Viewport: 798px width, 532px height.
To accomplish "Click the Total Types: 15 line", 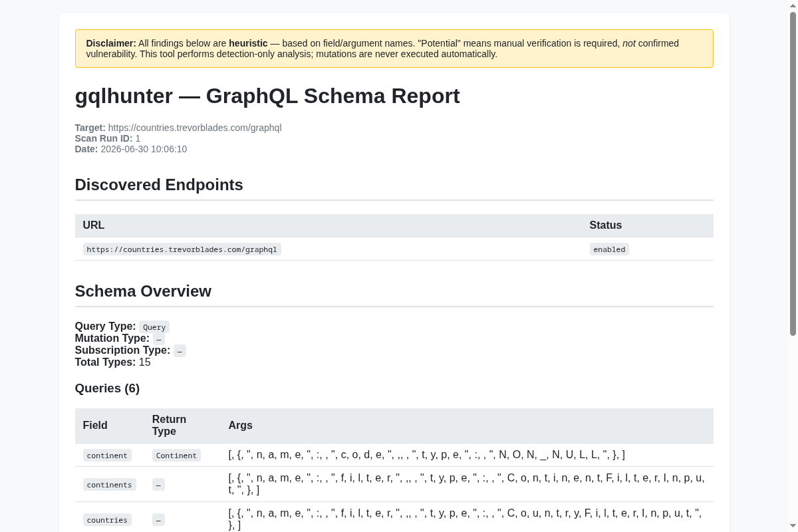I will [113, 362].
